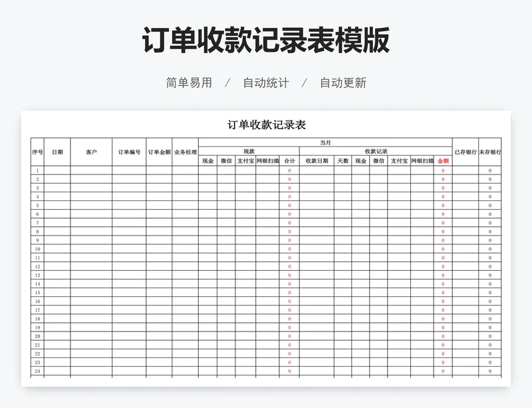Click the 合计 value in row 1
532x408 pixels.
point(289,170)
